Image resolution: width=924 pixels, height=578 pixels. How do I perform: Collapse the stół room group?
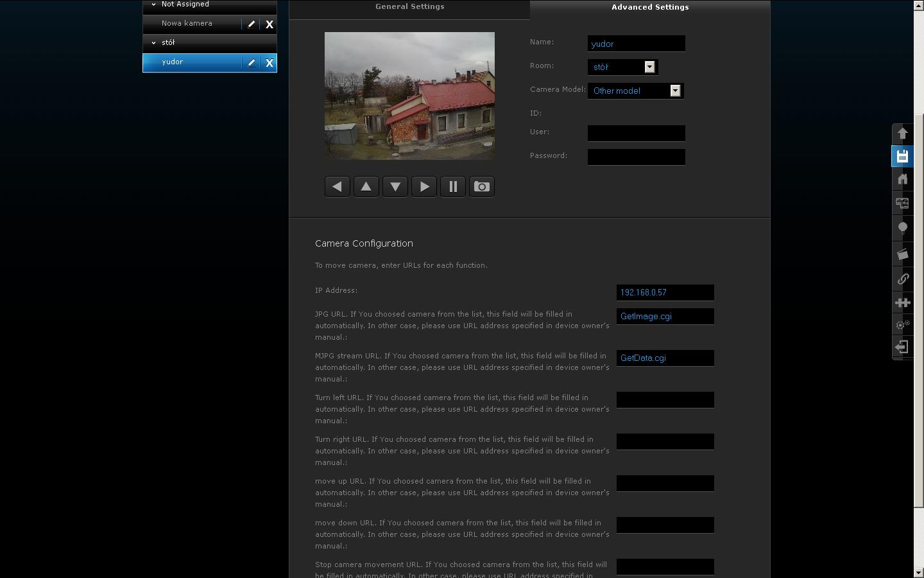[x=153, y=43]
